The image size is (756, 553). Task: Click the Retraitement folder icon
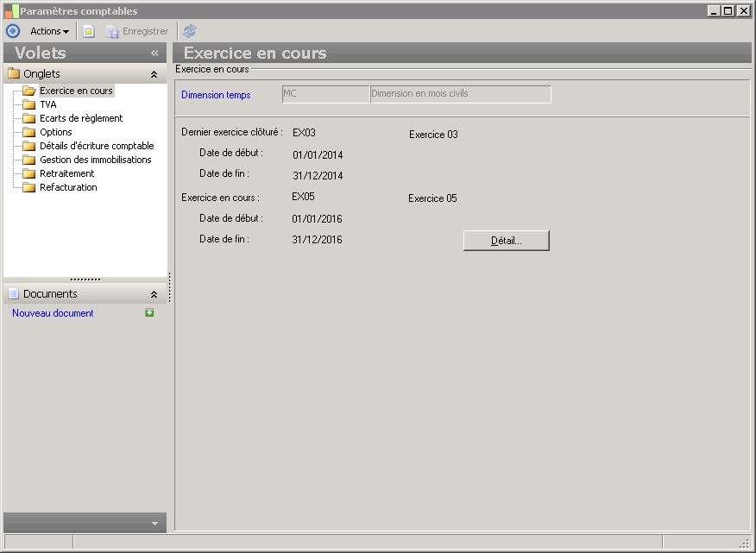[29, 173]
